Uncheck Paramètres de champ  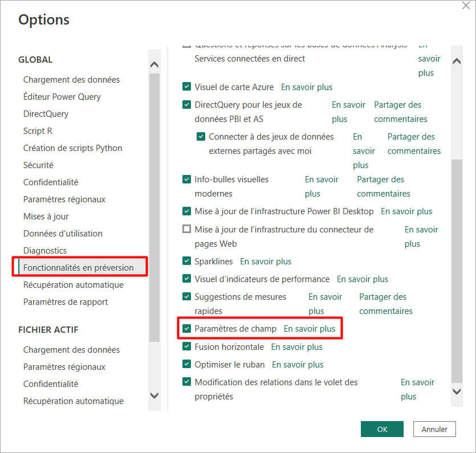[186, 328]
